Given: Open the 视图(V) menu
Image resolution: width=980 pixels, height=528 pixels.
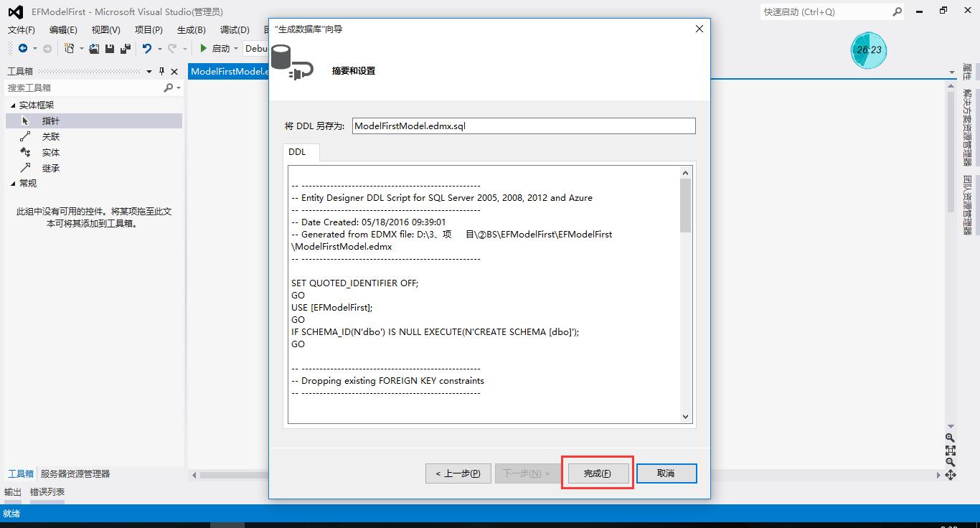Looking at the screenshot, I should click(105, 29).
